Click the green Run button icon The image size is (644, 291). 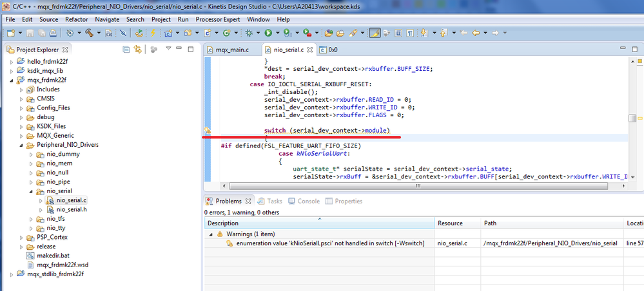coord(268,33)
